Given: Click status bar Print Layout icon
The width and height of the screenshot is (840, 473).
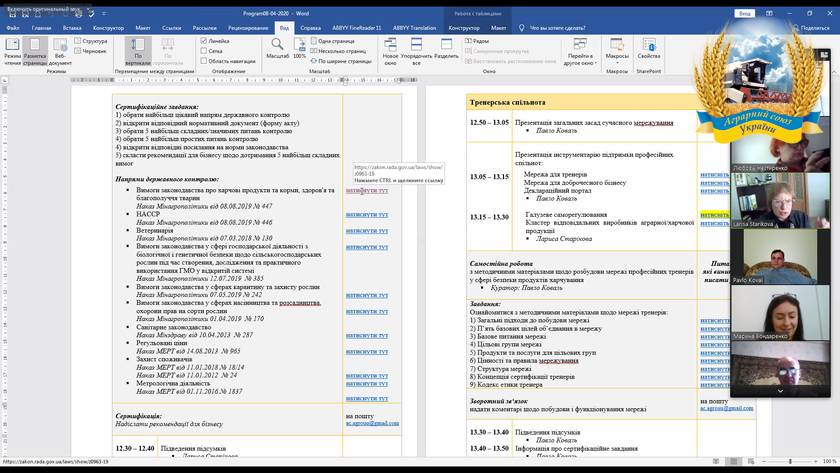Looking at the screenshot, I should (733, 461).
